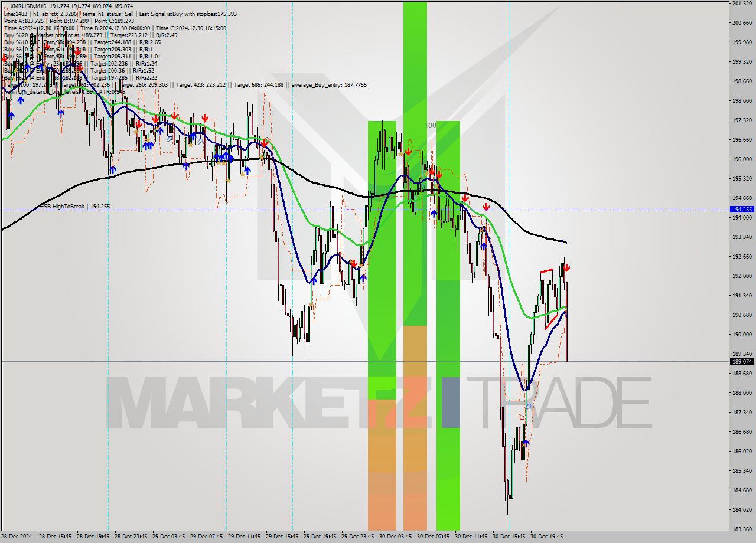The image size is (756, 543).
Task: Click the '28 Dec 15:45' time axis label
Action: (55, 537)
